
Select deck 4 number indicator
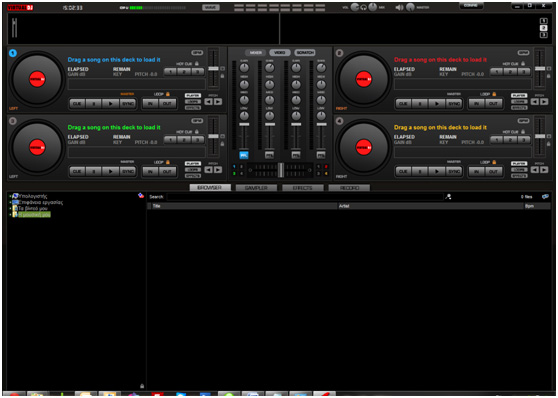[339, 121]
